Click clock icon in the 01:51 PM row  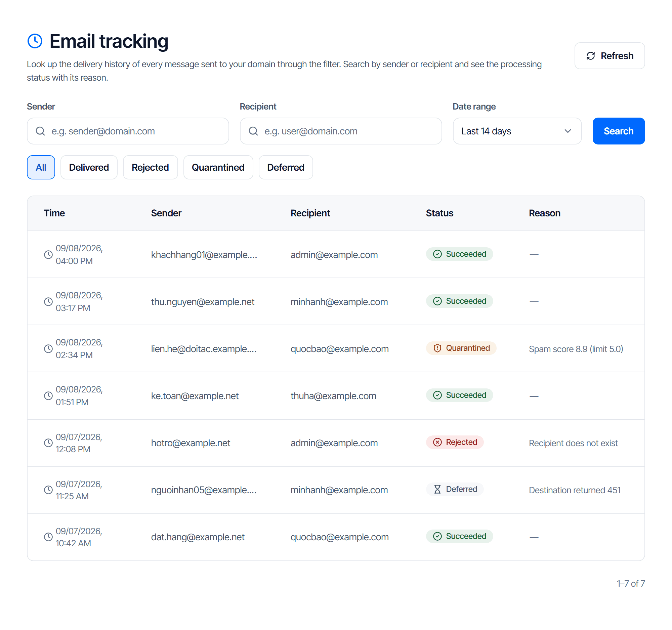(48, 395)
